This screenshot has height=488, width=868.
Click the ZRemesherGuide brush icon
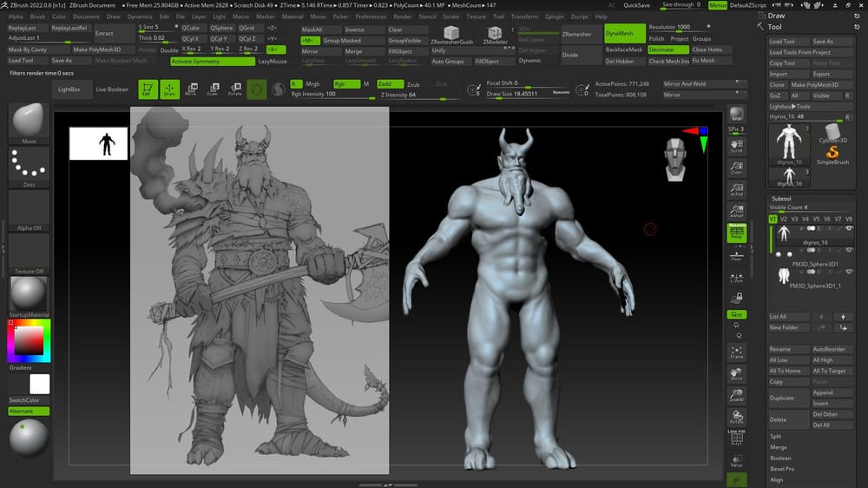pos(451,35)
